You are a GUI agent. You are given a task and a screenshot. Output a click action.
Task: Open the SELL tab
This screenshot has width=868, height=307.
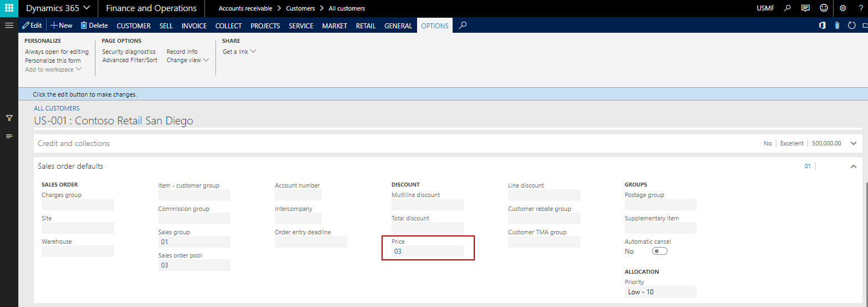pos(166,26)
